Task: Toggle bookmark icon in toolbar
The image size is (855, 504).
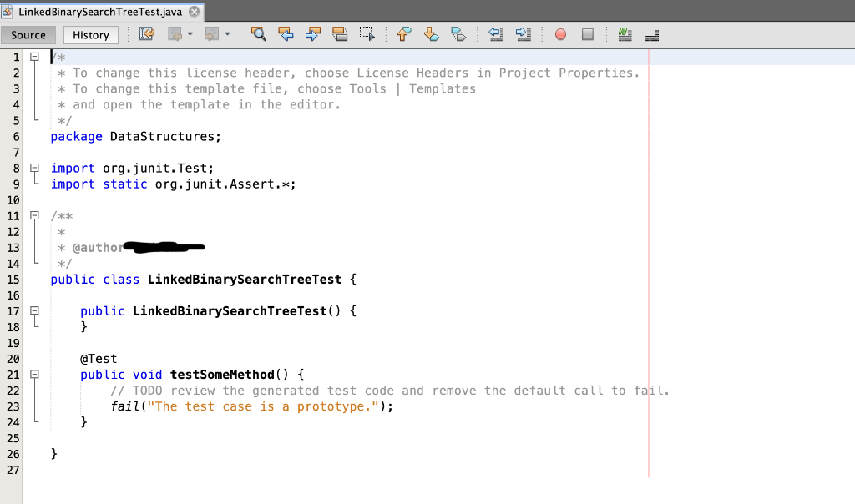Action: tap(458, 34)
